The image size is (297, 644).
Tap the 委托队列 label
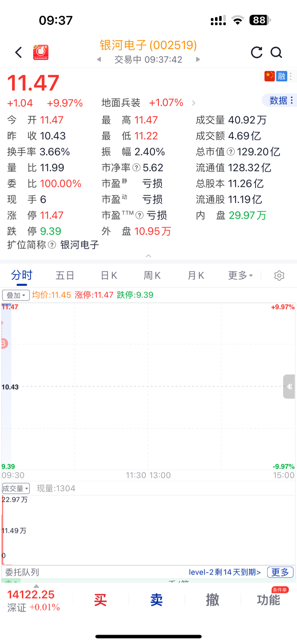tap(22, 572)
